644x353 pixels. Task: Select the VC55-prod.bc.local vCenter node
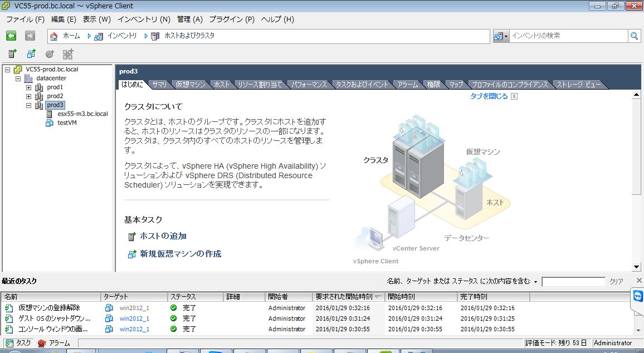(52, 69)
